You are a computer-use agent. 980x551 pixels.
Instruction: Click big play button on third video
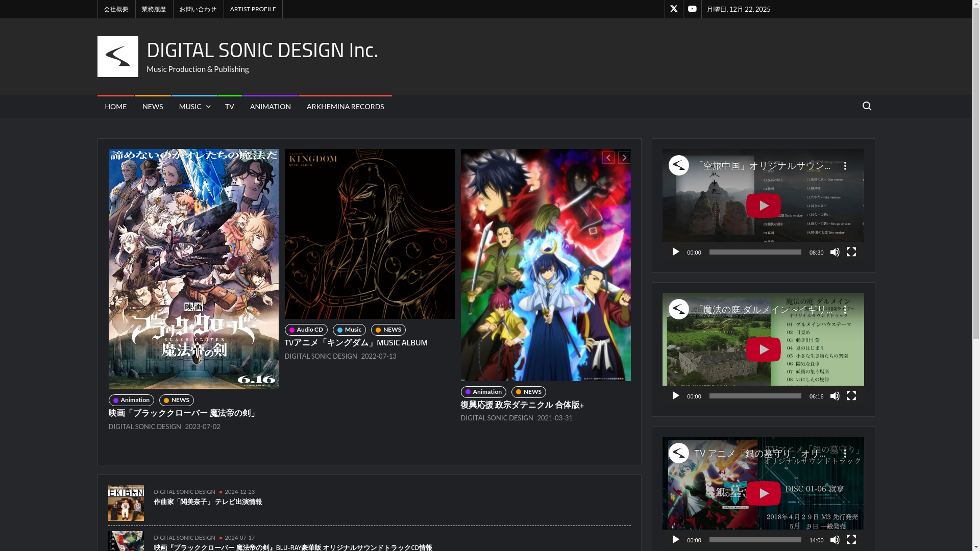763,493
